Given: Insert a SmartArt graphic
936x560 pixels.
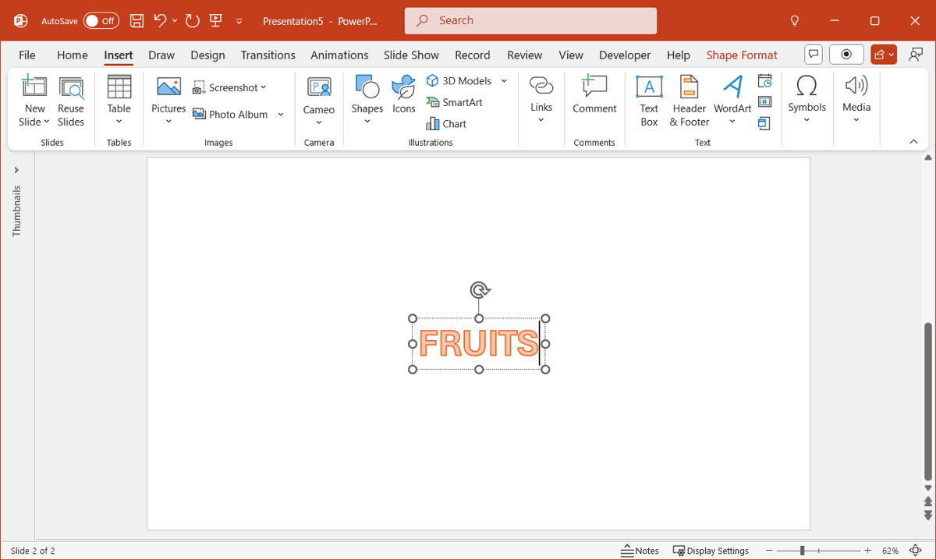Looking at the screenshot, I should coord(455,102).
